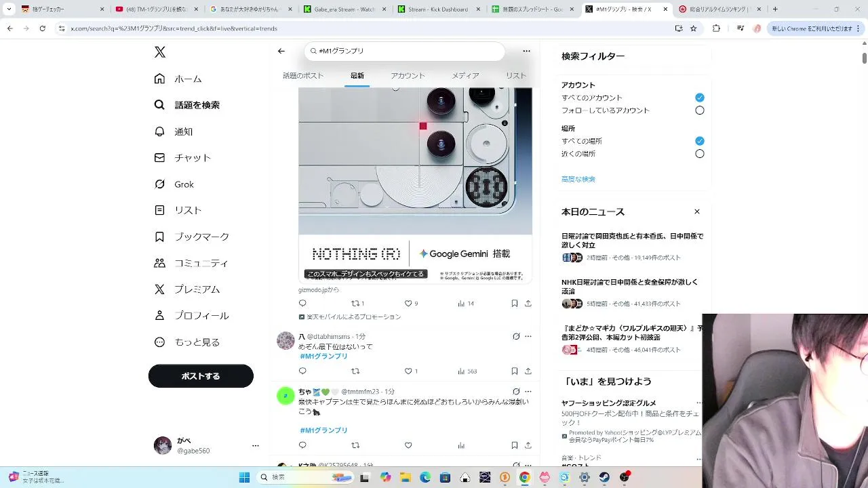Bookmark the Nothing phone ad post
The height and width of the screenshot is (488, 868).
click(515, 304)
